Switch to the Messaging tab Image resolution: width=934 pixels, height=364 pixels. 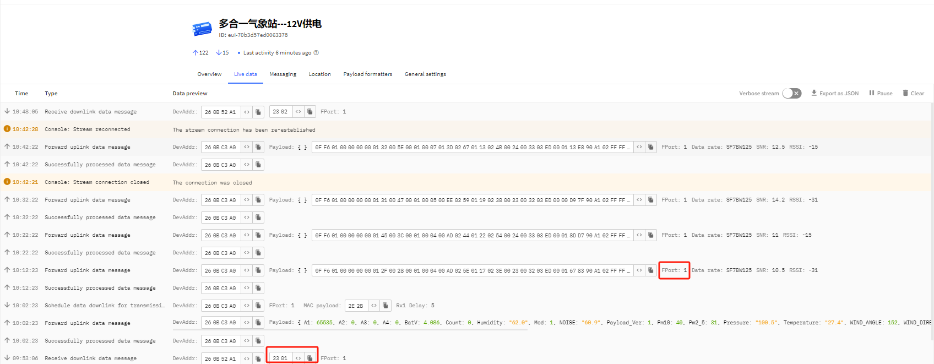tap(283, 74)
